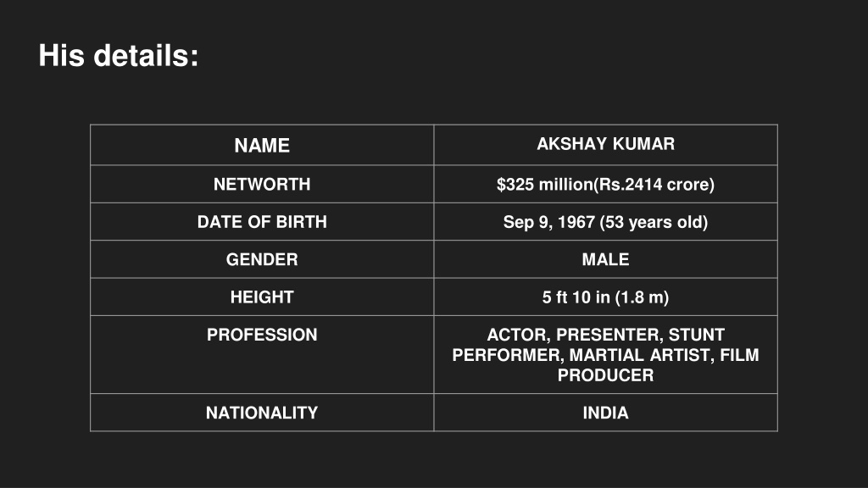Select the NATIONALITY label cell
Screen dimensions: 868x488
click(x=262, y=413)
